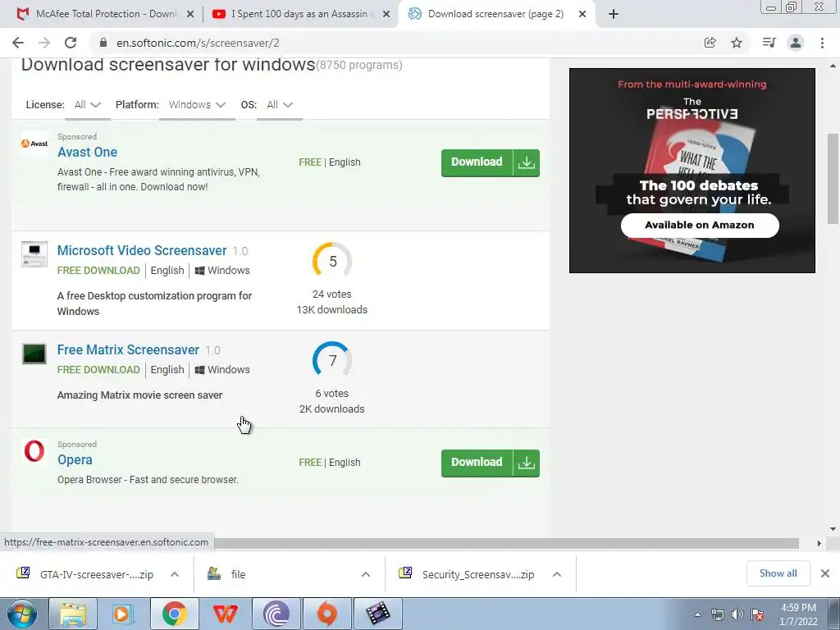Click Free Matrix Screensaver app icon

pos(34,354)
